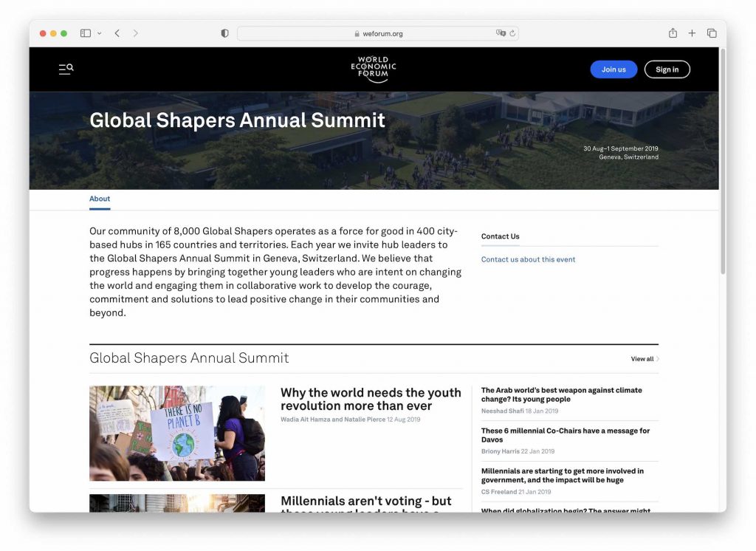Toggle the Safari sidebar icon
Image resolution: width=756 pixels, height=551 pixels.
point(85,33)
